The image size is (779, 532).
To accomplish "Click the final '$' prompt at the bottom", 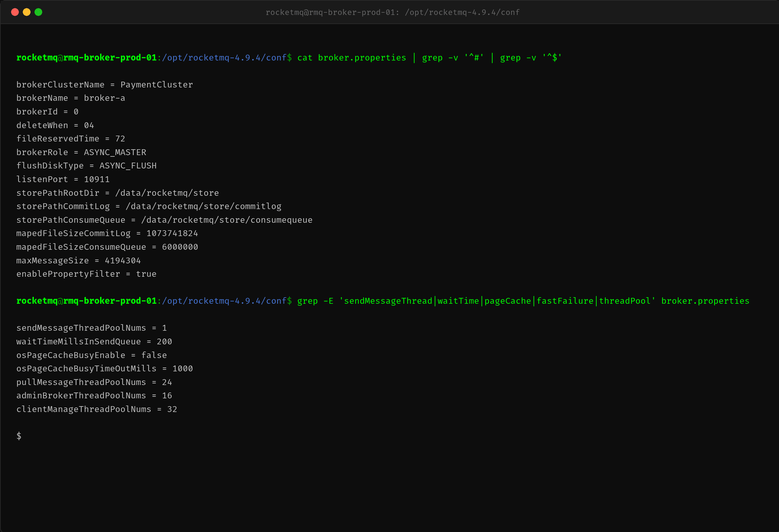I will pyautogui.click(x=19, y=436).
